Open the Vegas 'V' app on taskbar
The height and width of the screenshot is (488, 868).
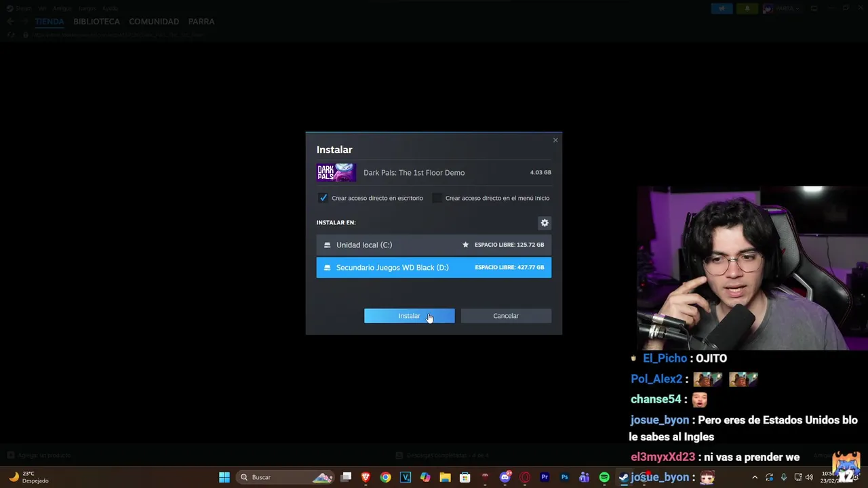click(x=406, y=477)
